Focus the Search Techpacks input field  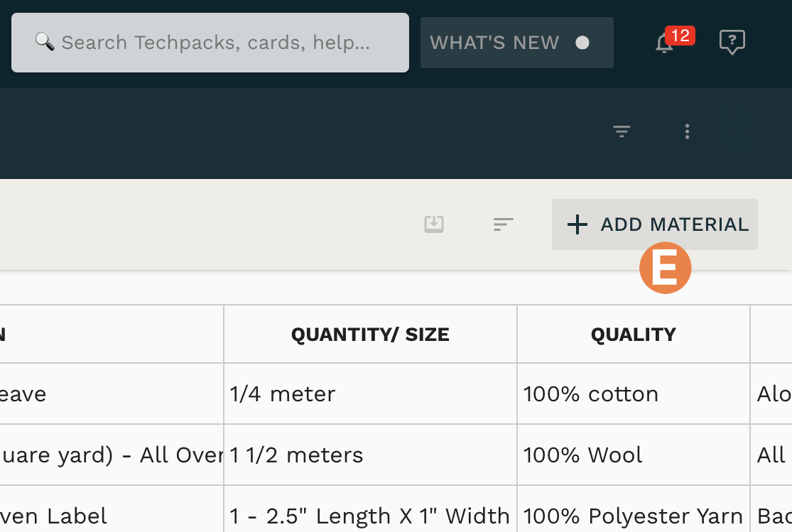tap(210, 43)
